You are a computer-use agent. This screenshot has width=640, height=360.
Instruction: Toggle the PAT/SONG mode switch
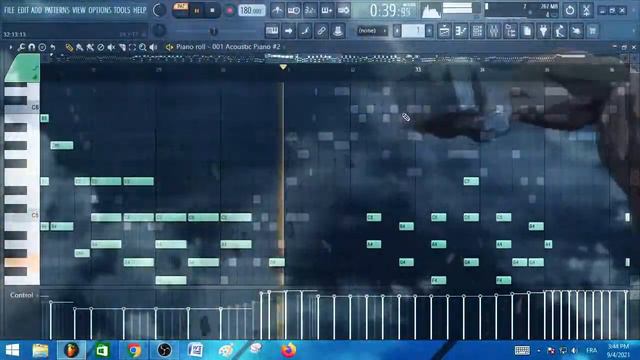(180, 10)
